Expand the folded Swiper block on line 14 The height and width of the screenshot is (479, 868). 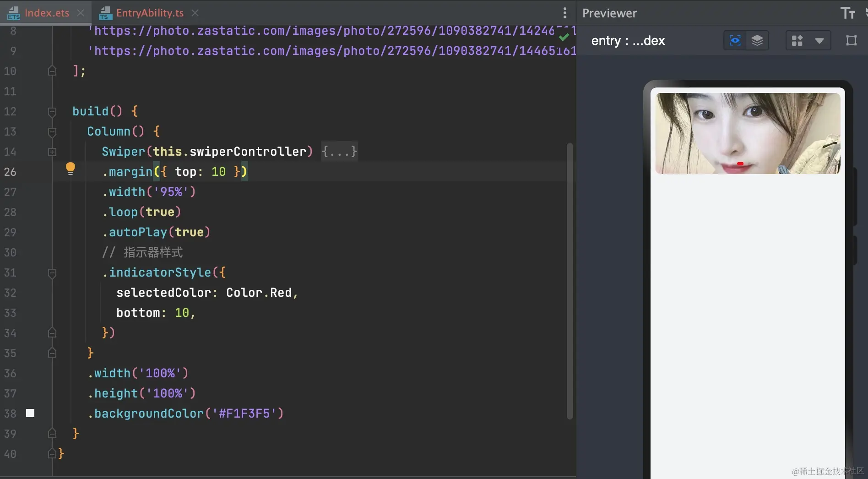click(52, 152)
